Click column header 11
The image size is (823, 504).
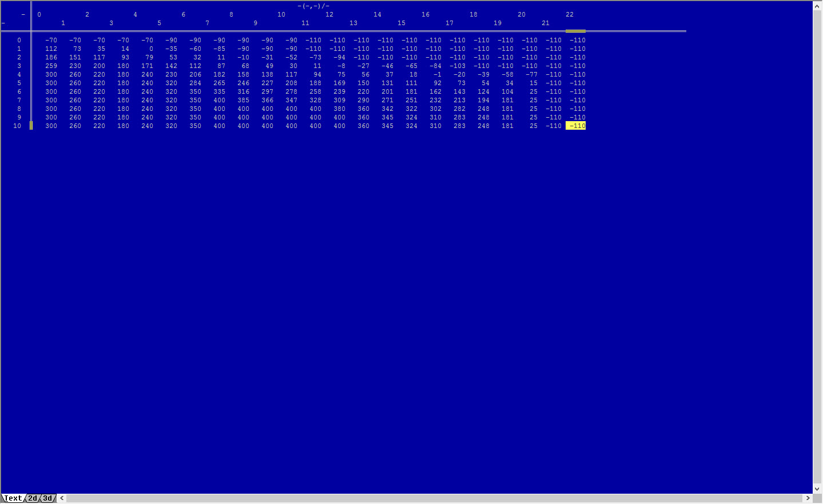coord(305,23)
